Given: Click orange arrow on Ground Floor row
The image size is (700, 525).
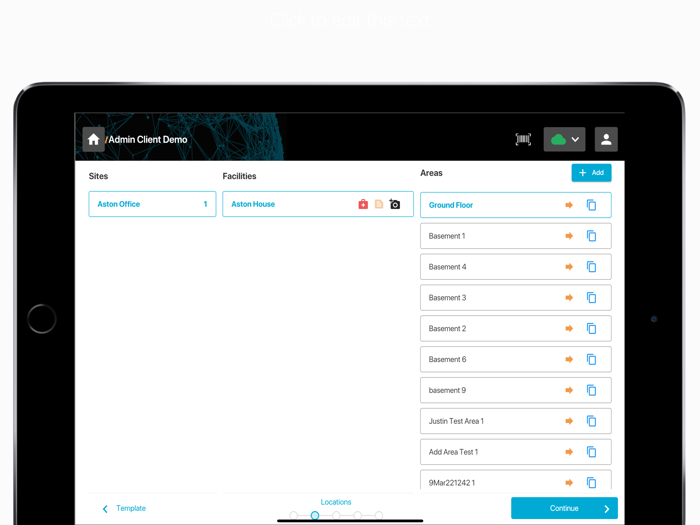Looking at the screenshot, I should pos(569,205).
